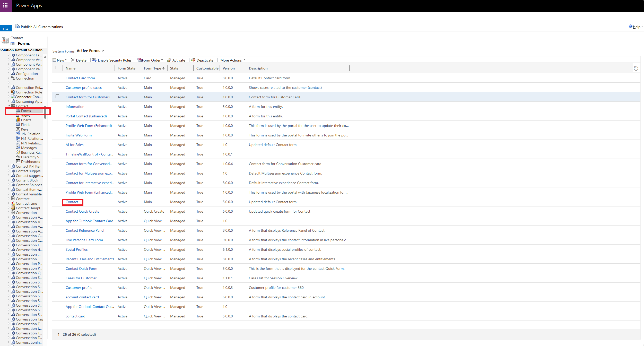Collapse the Contact entity tree node
The width and height of the screenshot is (644, 346).
click(9, 106)
